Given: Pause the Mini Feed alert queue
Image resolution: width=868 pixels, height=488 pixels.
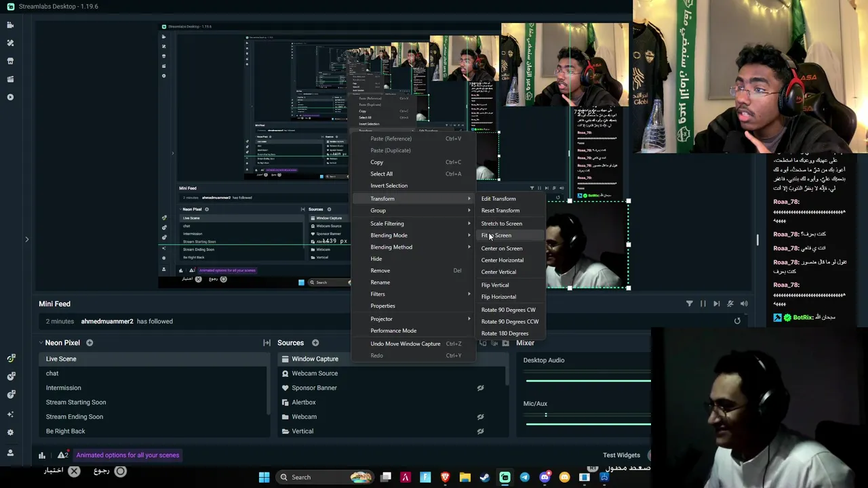Looking at the screenshot, I should (x=703, y=304).
